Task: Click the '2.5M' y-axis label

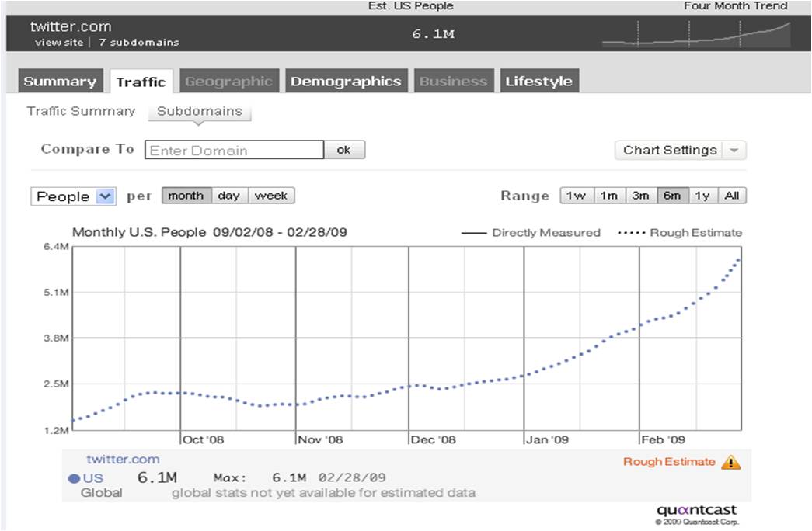Action: coord(57,384)
